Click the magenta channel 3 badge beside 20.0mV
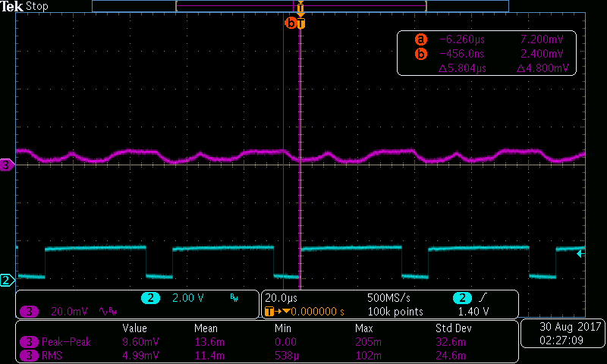The image size is (607, 364). [30, 311]
